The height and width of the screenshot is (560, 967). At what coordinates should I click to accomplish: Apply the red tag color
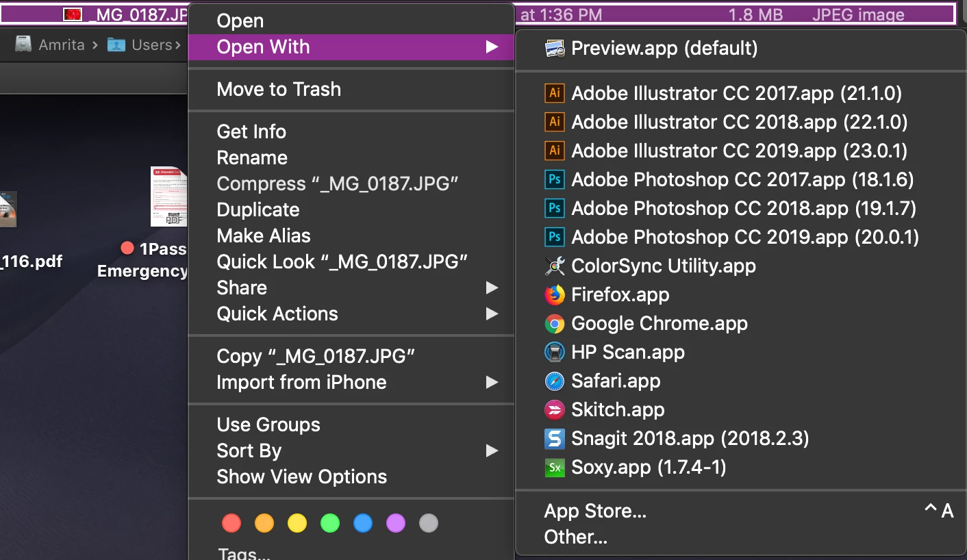231,523
